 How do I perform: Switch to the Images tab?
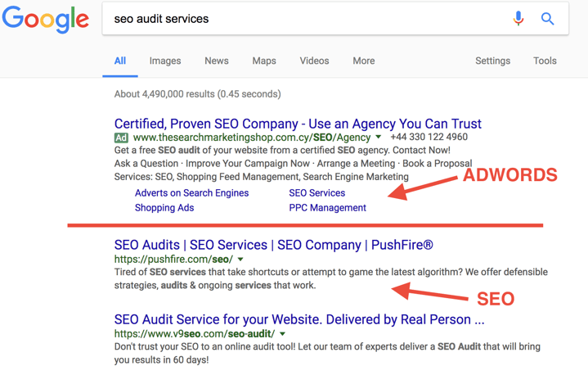pos(165,61)
